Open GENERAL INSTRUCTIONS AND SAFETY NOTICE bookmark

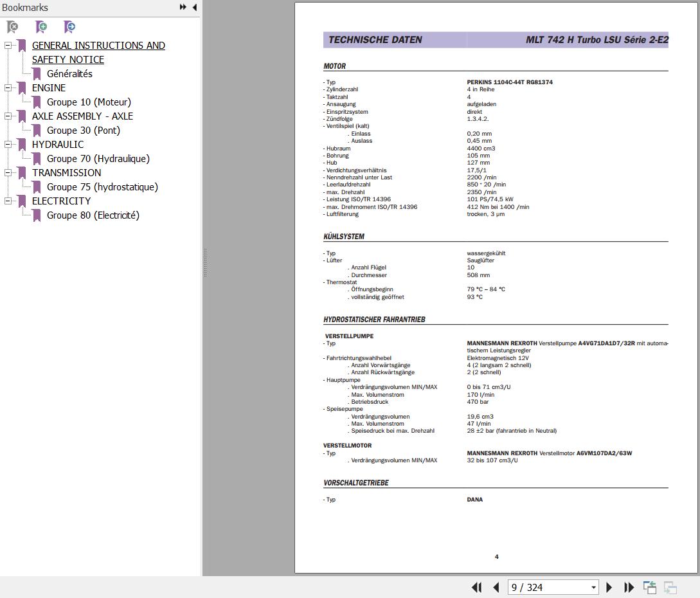(98, 53)
